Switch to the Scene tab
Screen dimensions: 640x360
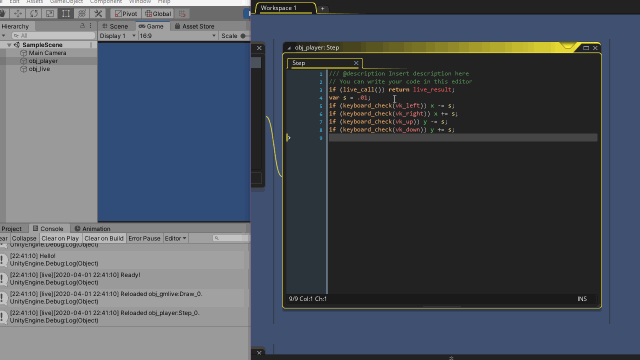[x=116, y=26]
